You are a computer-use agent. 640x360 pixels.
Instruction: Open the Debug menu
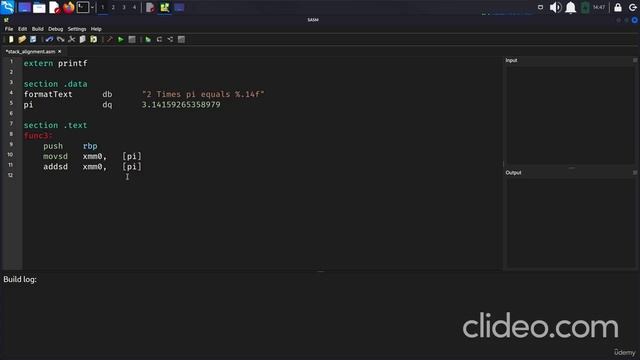(x=56, y=29)
